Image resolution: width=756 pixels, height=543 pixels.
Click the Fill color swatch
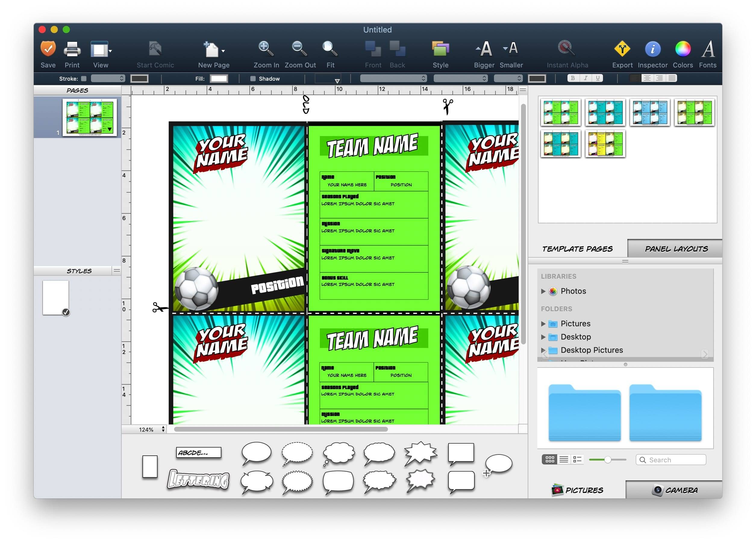[219, 79]
